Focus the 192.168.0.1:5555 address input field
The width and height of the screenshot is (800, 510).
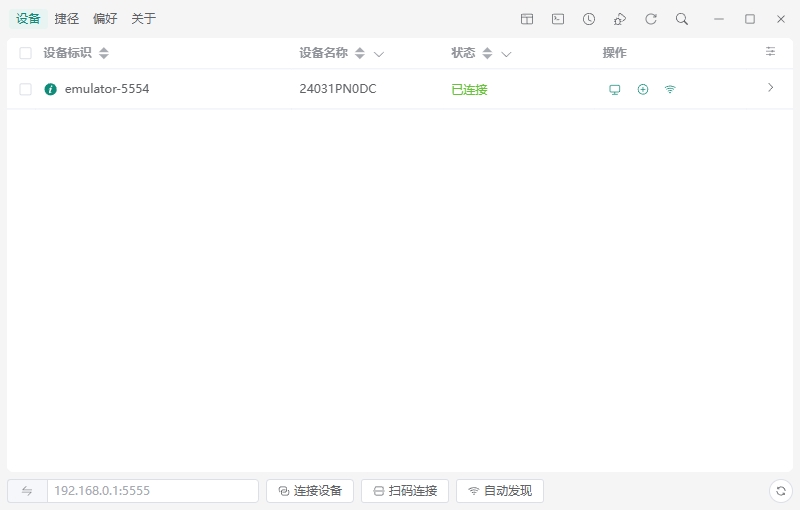point(153,491)
